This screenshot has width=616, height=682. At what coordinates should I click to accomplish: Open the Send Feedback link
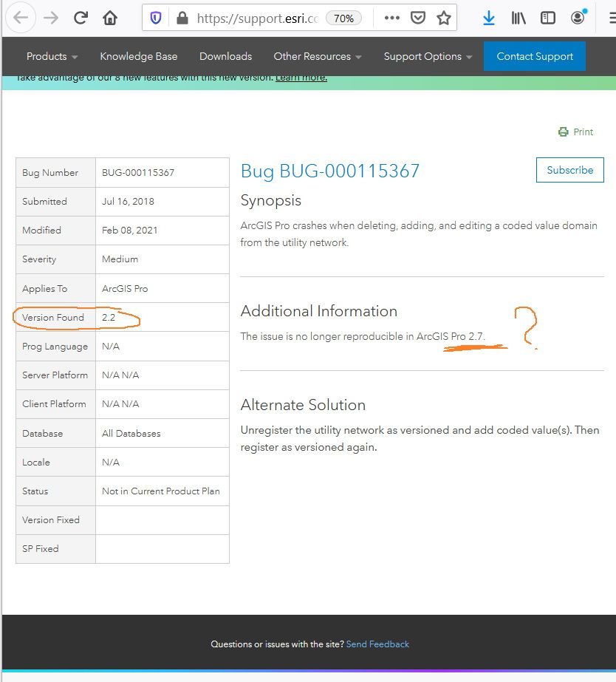[x=377, y=644]
